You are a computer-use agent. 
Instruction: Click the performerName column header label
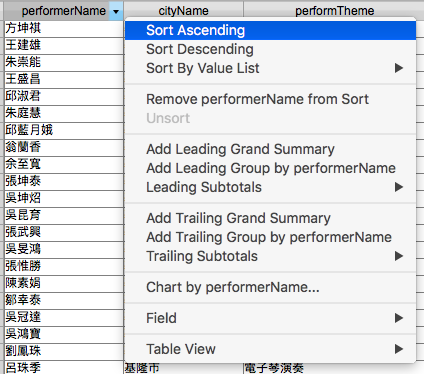(63, 11)
